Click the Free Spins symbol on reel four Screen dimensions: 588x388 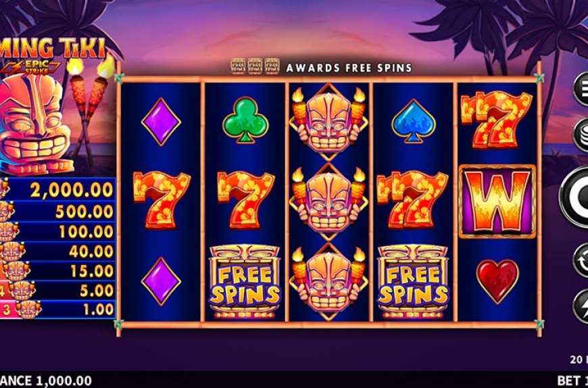coord(412,281)
